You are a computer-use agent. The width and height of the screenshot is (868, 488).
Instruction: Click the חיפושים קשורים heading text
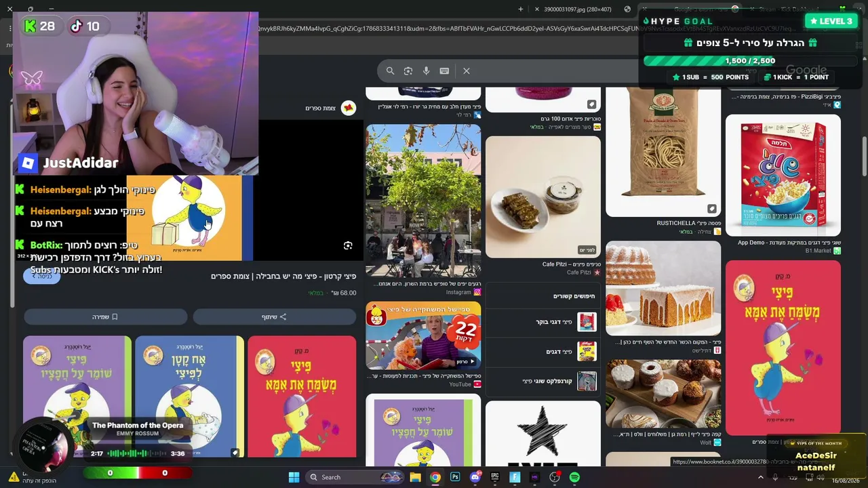(574, 296)
